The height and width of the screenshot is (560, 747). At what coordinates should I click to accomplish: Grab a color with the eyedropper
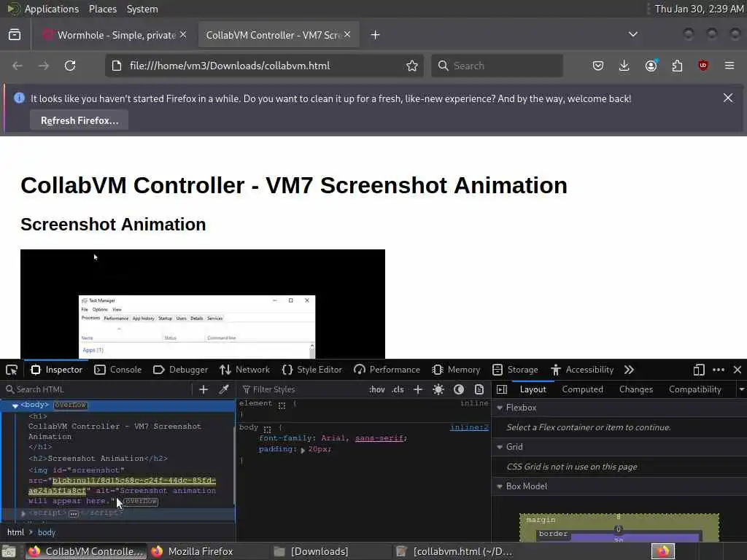[223, 389]
